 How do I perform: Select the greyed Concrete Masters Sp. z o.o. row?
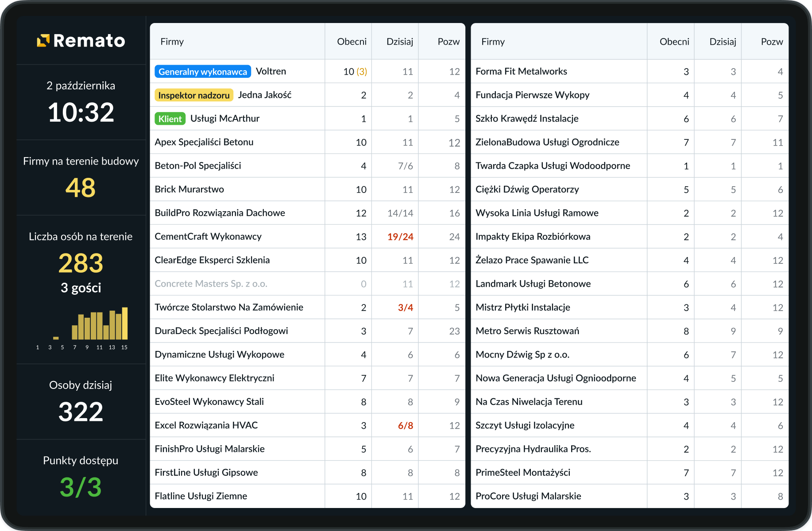[x=211, y=284]
